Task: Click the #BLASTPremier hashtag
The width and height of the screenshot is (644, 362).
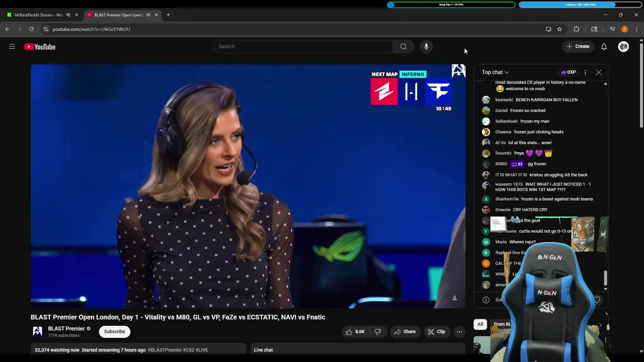Action: (165, 350)
